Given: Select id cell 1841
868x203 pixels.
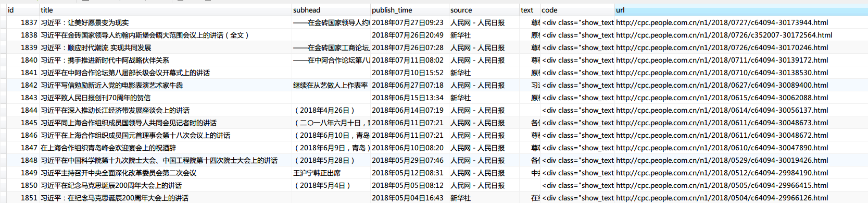Looking at the screenshot, I should pyautogui.click(x=29, y=73).
